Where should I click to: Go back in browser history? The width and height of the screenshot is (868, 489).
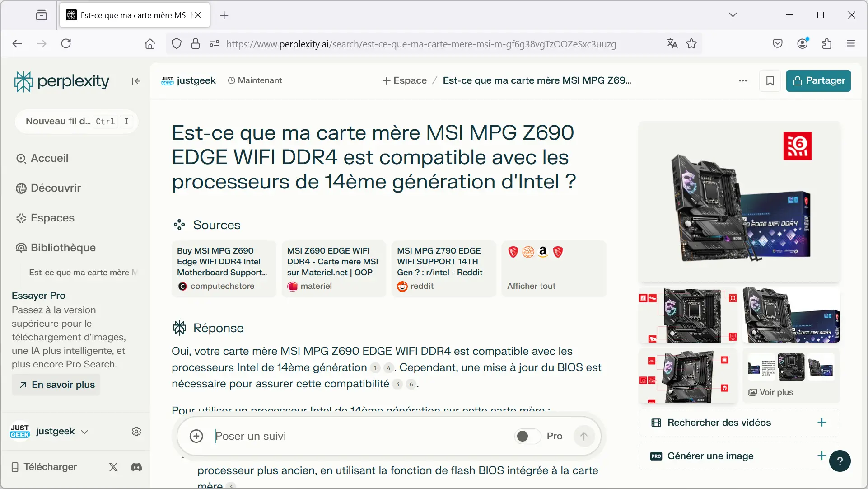coord(17,44)
